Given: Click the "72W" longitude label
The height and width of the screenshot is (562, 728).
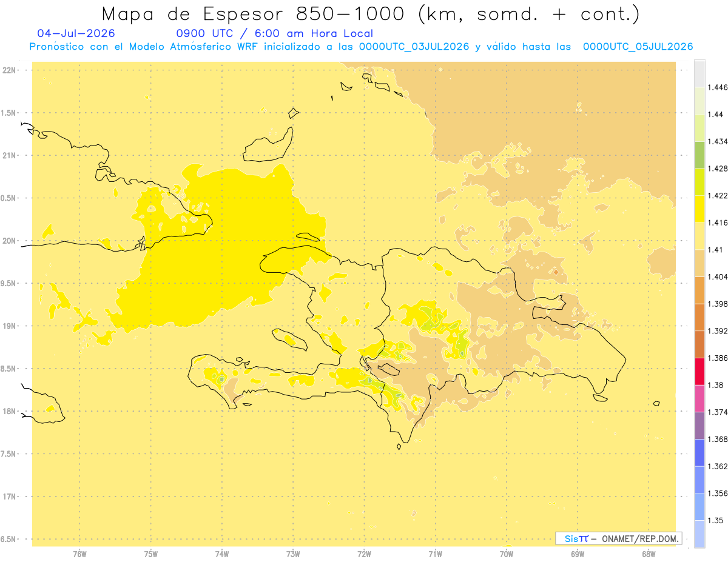Looking at the screenshot, I should click(x=364, y=554).
